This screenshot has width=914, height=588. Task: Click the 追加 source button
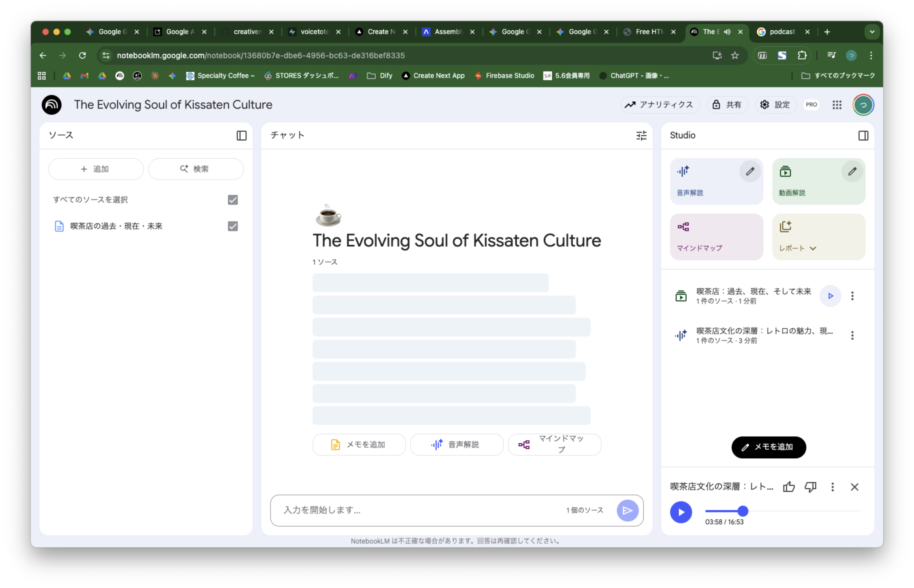click(x=96, y=169)
